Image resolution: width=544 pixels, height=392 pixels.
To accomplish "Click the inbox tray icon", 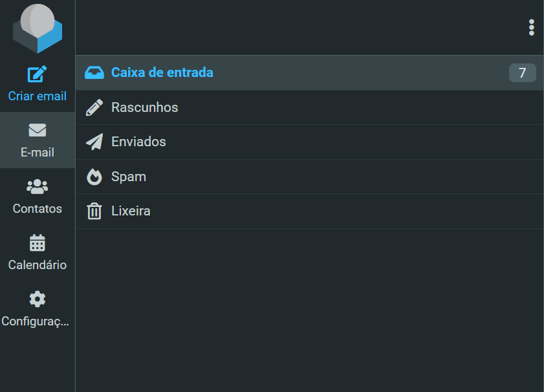I will click(x=94, y=72).
